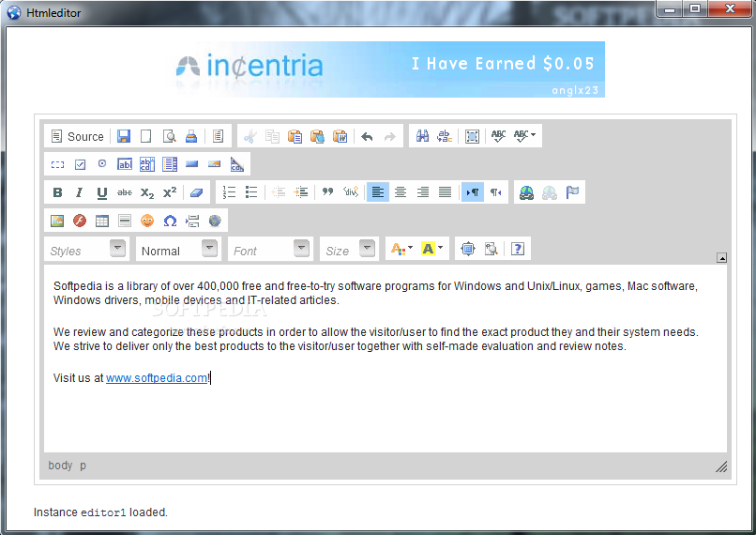Click the Select All icon
Viewport: 756px width, 535px height.
point(472,136)
